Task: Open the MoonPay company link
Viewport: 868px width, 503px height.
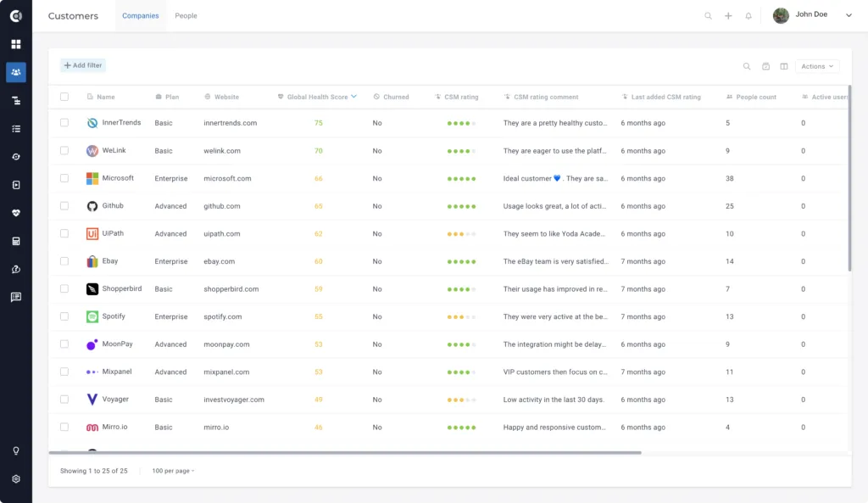Action: pyautogui.click(x=117, y=344)
